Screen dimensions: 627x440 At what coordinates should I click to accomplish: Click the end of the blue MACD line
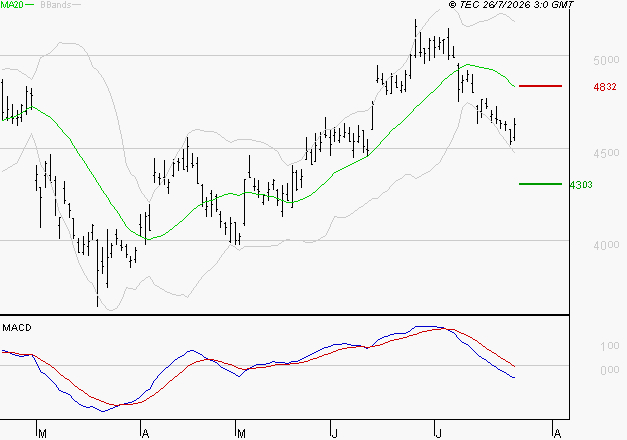[x=514, y=377]
